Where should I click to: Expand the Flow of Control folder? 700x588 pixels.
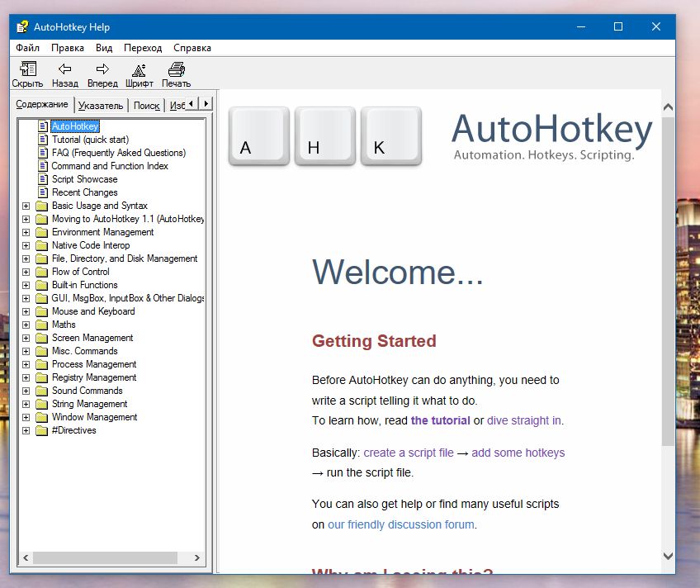tap(26, 272)
